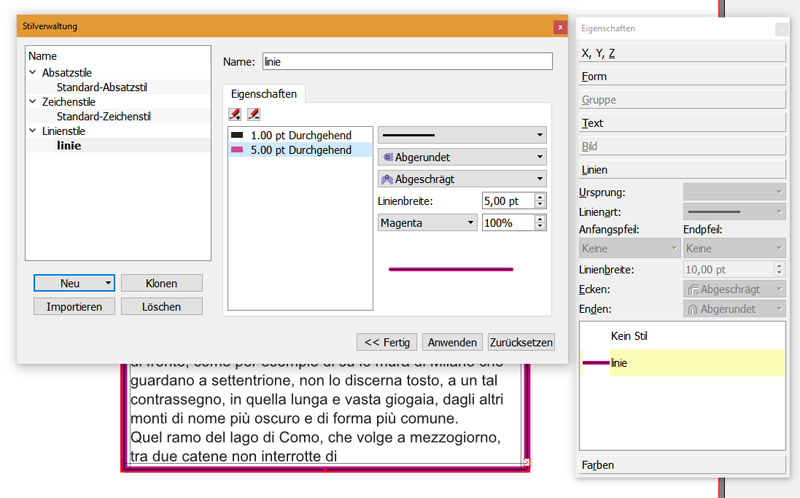Viewport: 800px width, 498px height.
Task: Open the X, Y, Z properties section
Action: (683, 53)
